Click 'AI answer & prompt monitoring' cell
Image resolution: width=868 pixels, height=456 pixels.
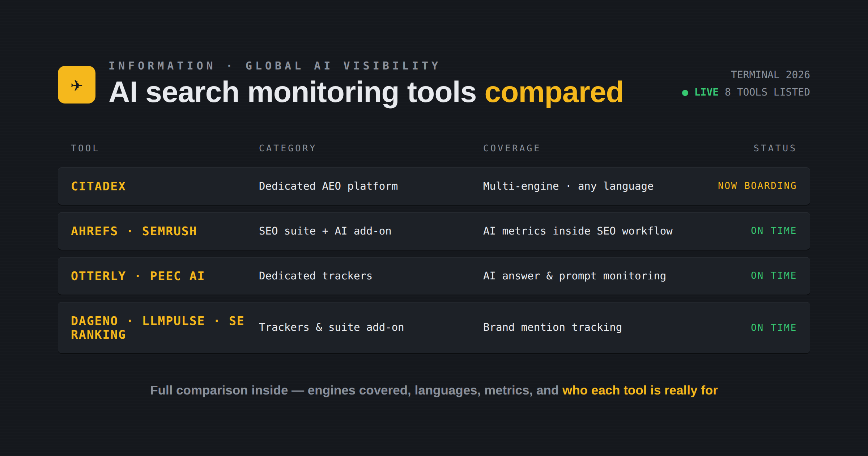[575, 276]
